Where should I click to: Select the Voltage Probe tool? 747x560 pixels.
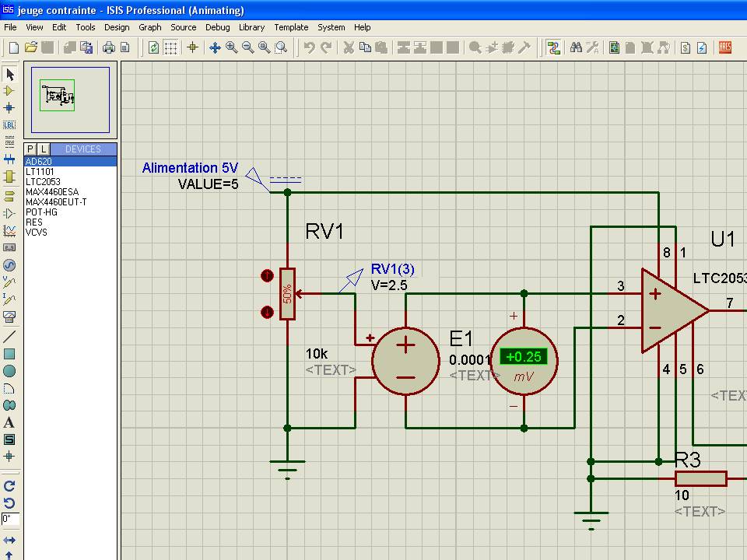tap(9, 282)
